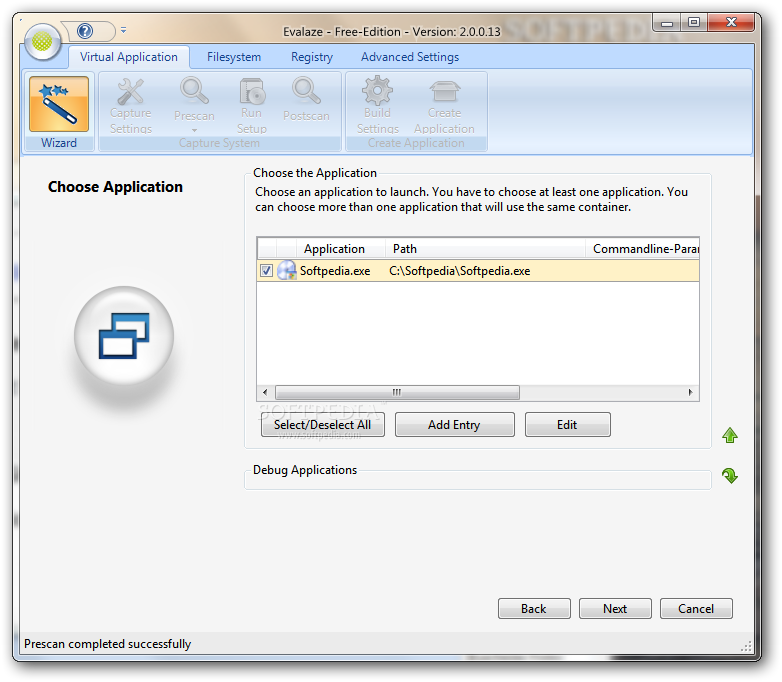Start the Postscan tool
This screenshot has width=782, height=682.
(306, 100)
